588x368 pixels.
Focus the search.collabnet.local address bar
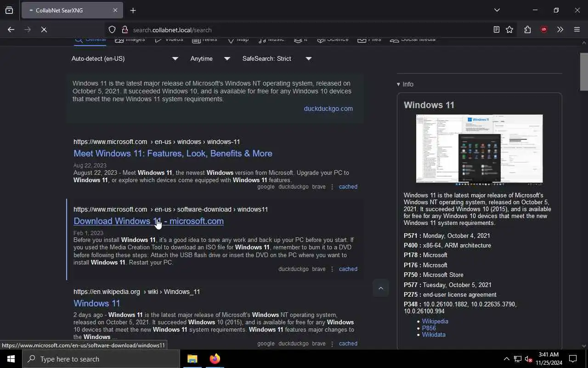303,30
